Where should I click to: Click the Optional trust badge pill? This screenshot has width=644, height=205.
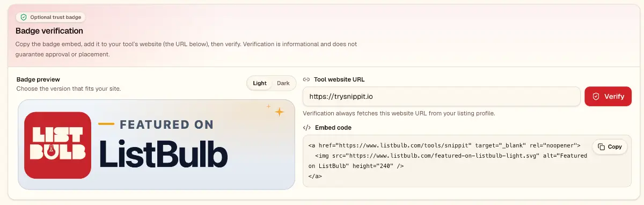pyautogui.click(x=51, y=17)
